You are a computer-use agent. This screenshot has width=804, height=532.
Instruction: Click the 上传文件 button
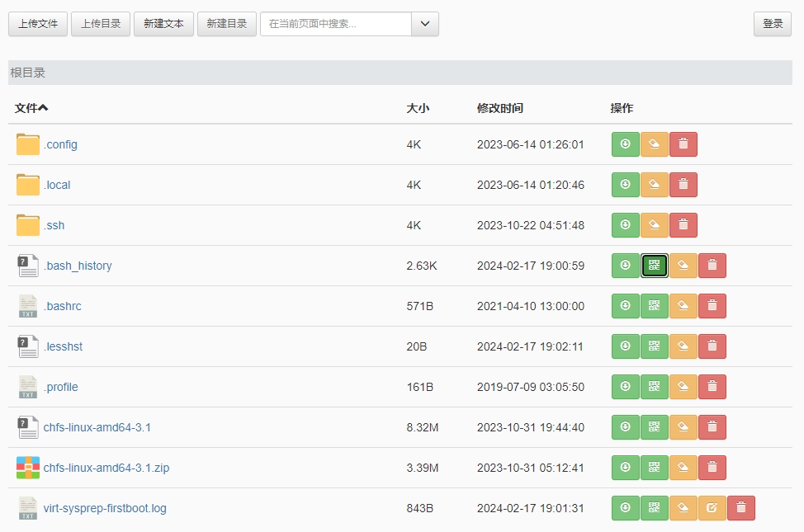pos(38,24)
